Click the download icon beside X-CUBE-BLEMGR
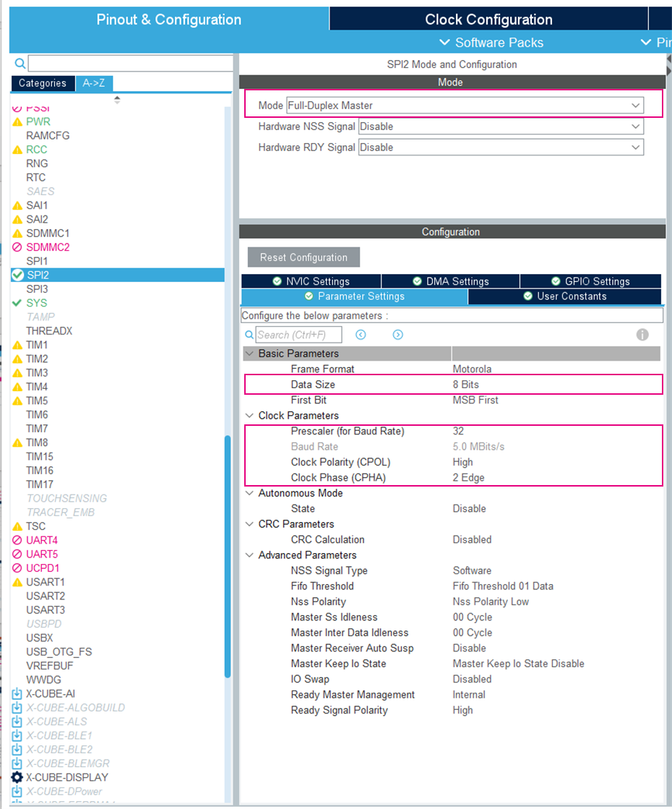This screenshot has height=809, width=672. (x=17, y=763)
